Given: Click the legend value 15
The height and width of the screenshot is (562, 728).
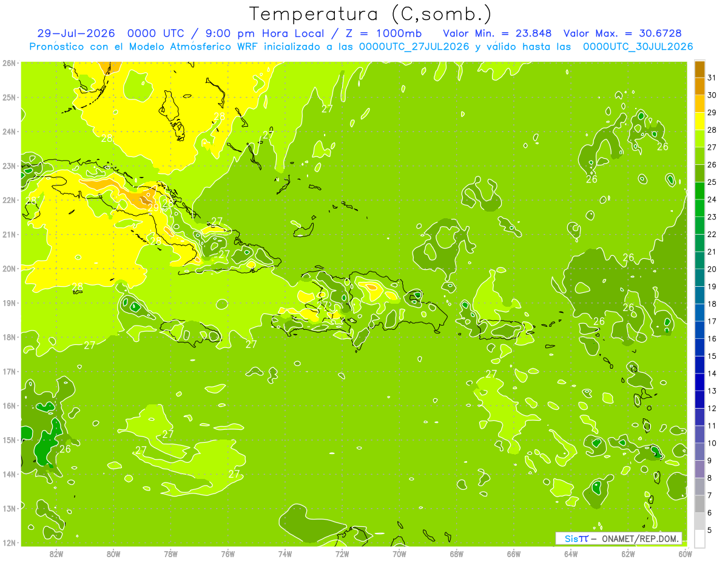Looking at the screenshot, I should coord(712,356).
